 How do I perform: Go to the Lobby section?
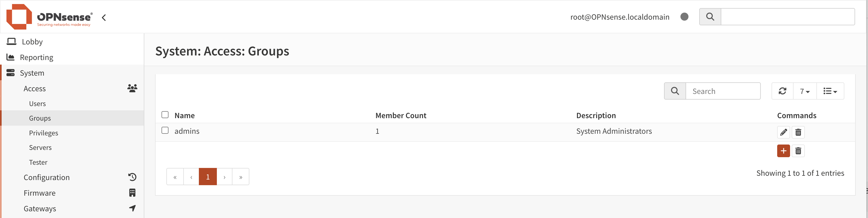point(32,42)
